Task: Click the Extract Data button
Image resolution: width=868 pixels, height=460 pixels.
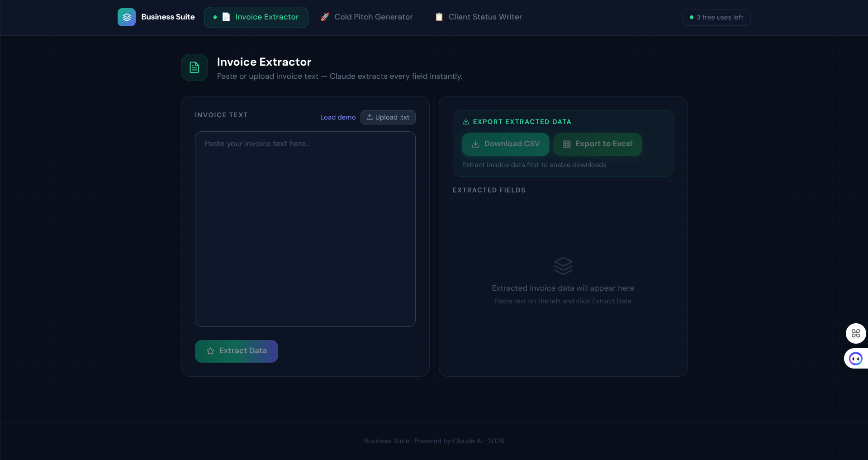Action: (x=237, y=351)
